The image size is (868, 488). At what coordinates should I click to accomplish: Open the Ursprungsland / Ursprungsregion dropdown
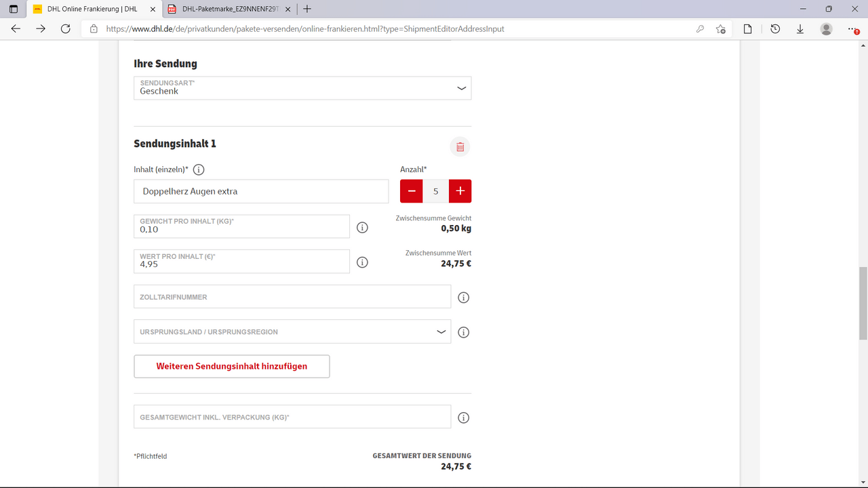(x=292, y=332)
